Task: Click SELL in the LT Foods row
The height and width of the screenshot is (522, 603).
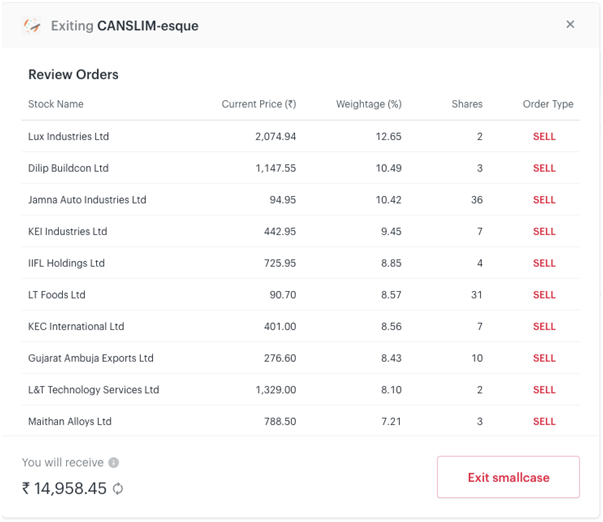Action: pyautogui.click(x=544, y=295)
